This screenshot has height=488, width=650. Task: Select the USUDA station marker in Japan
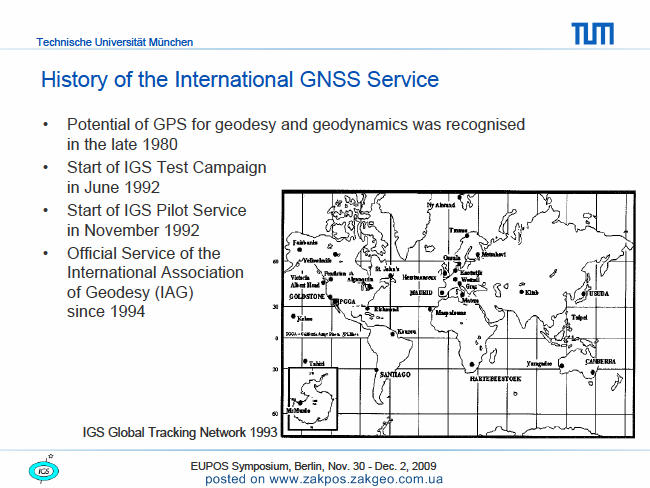click(584, 294)
